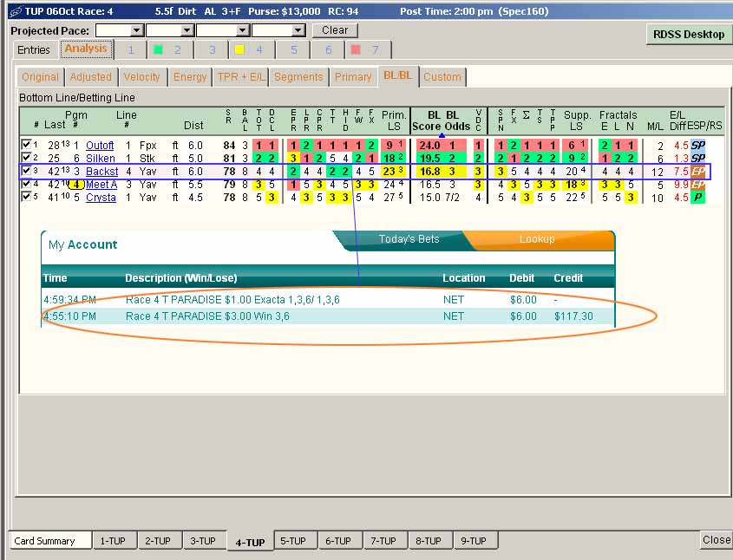
Task: Toggle checkbox for horse 1 Outoft
Action: point(26,144)
